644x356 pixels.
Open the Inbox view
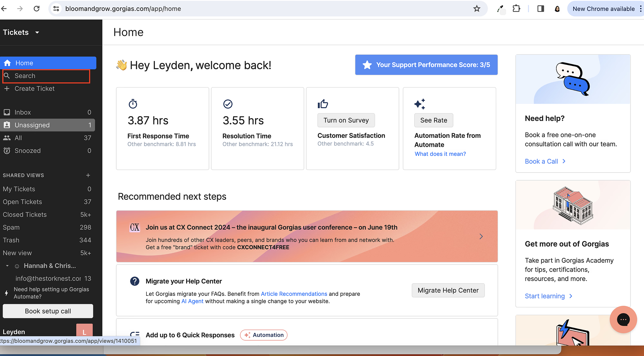(47, 112)
